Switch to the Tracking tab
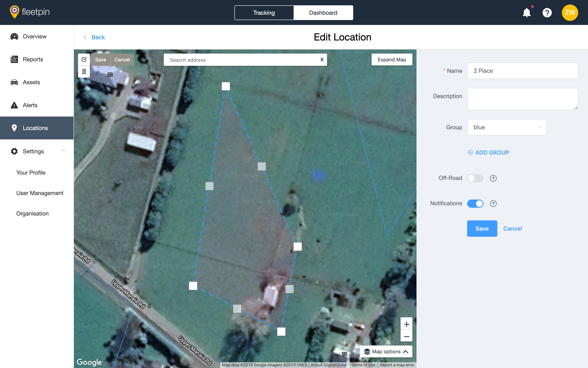 pyautogui.click(x=264, y=13)
